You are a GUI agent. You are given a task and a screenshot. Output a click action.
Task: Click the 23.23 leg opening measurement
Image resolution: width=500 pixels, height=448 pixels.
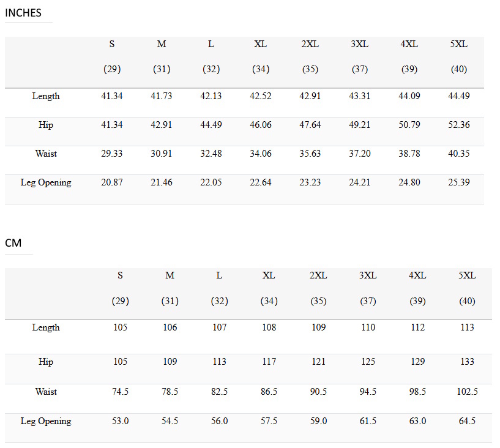coord(310,182)
